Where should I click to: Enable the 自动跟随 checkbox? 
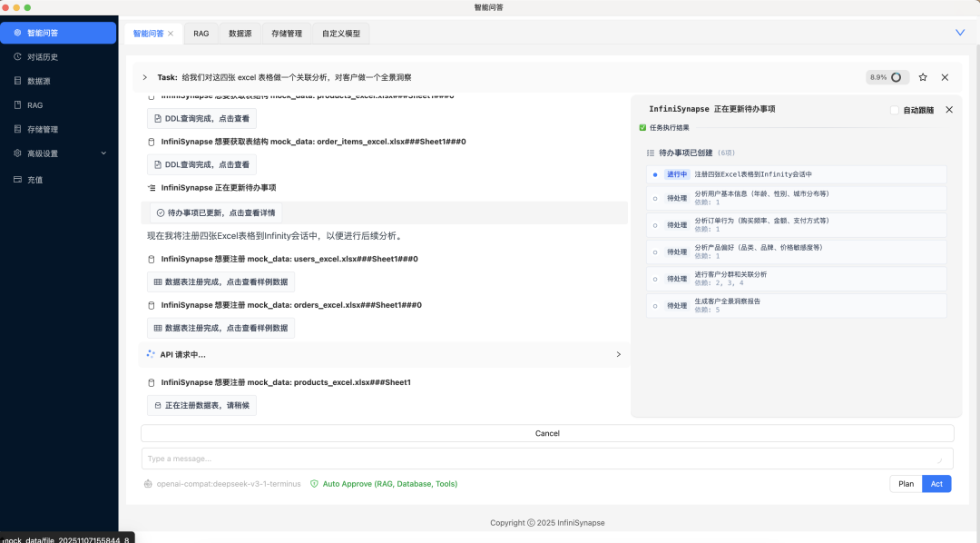(x=895, y=110)
